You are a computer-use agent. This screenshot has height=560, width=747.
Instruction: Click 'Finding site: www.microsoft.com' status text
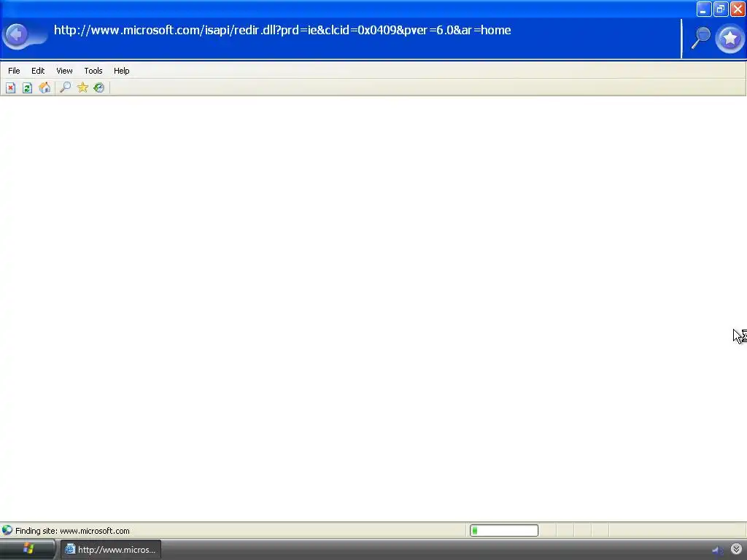tap(72, 531)
